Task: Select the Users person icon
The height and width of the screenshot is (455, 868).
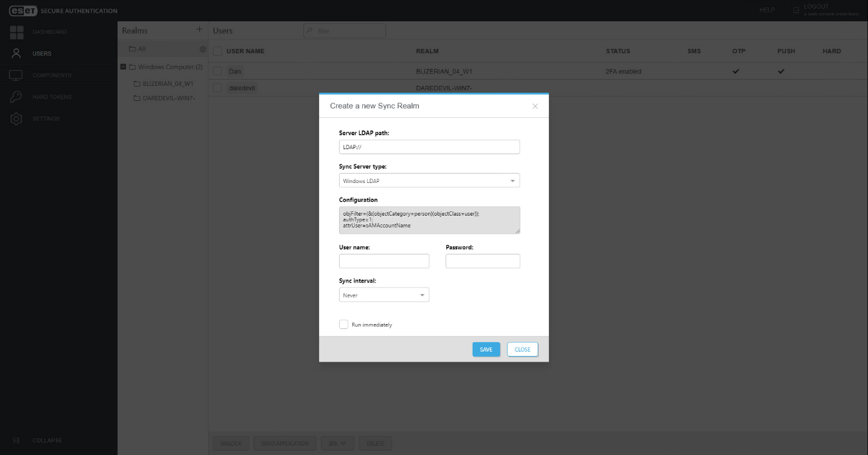Action: (17, 53)
